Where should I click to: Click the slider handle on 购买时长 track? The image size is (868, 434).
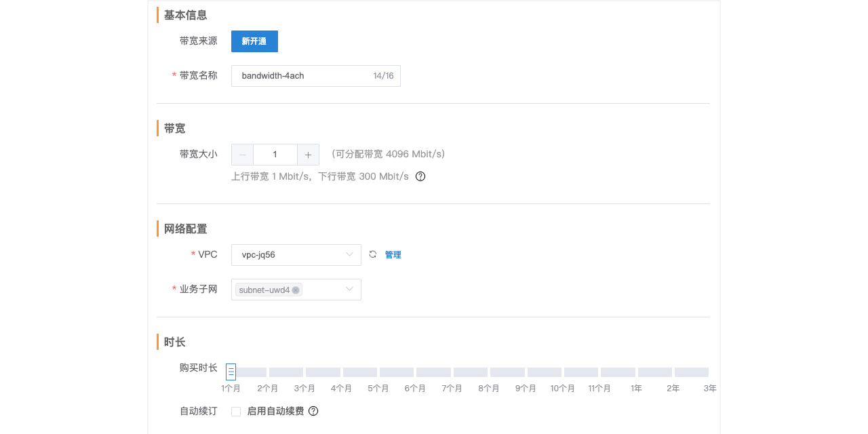click(x=231, y=372)
